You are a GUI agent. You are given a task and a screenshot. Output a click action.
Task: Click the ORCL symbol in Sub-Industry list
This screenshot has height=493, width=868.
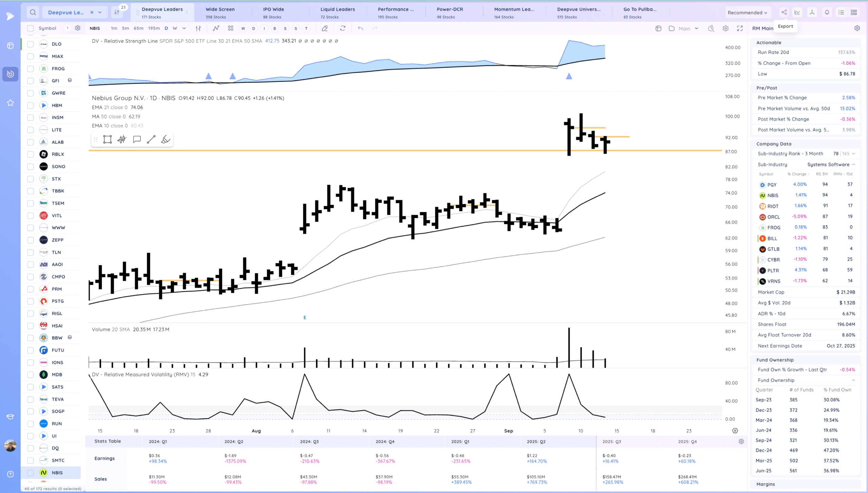click(x=774, y=217)
